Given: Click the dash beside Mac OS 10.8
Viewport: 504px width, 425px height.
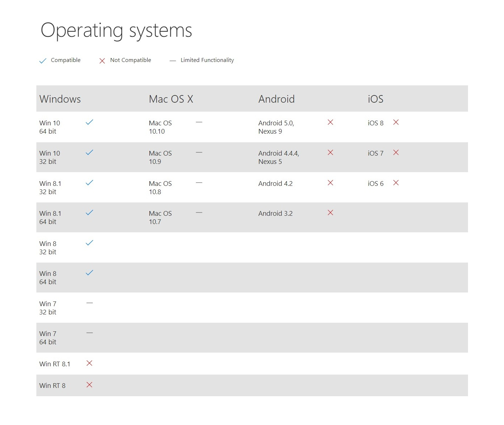Looking at the screenshot, I should (199, 183).
